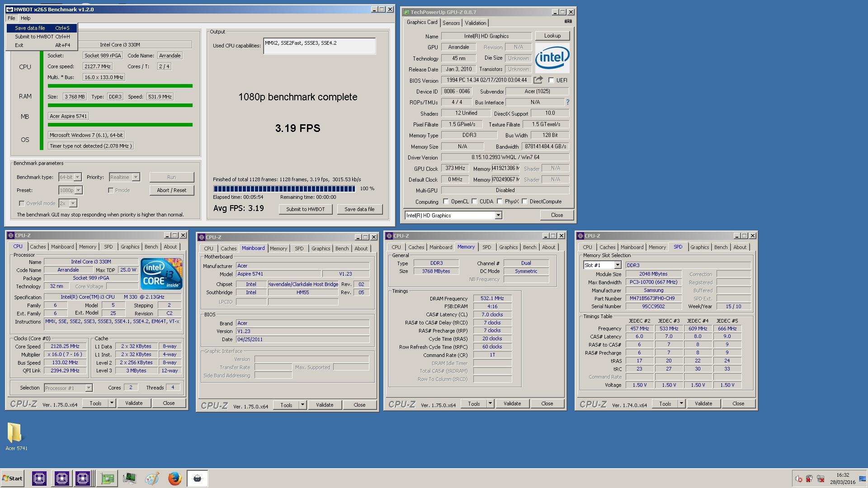Click the GPU-Z graphics card icon in the taskbar
868x488 pixels.
(108, 479)
